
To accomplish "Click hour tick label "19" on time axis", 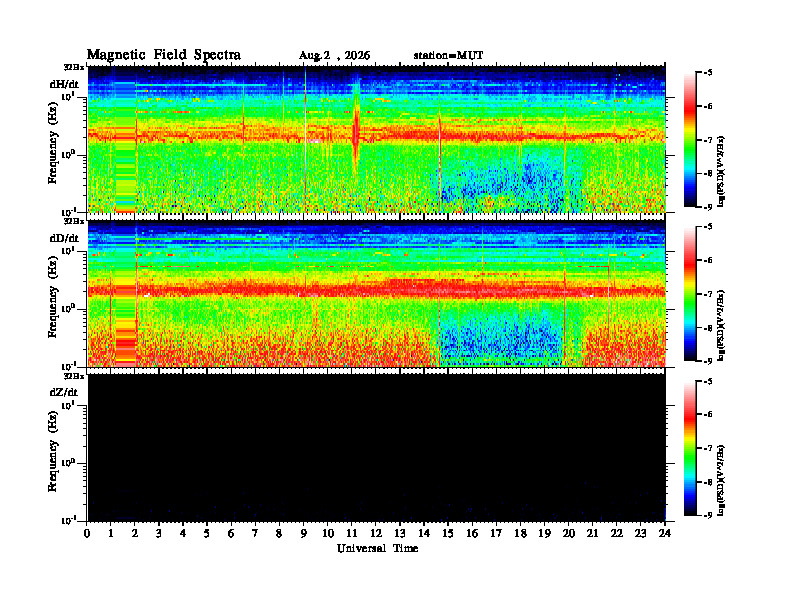I will (x=544, y=534).
